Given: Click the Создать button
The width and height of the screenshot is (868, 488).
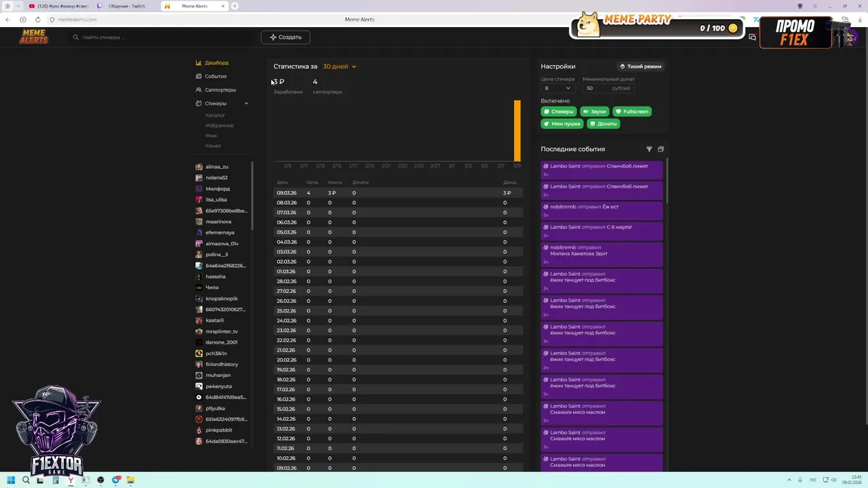Looking at the screenshot, I should (x=285, y=37).
